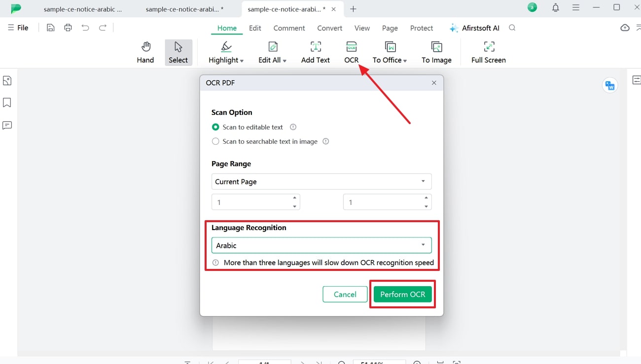641x364 pixels.
Task: Open the user account avatar
Action: 532,7
